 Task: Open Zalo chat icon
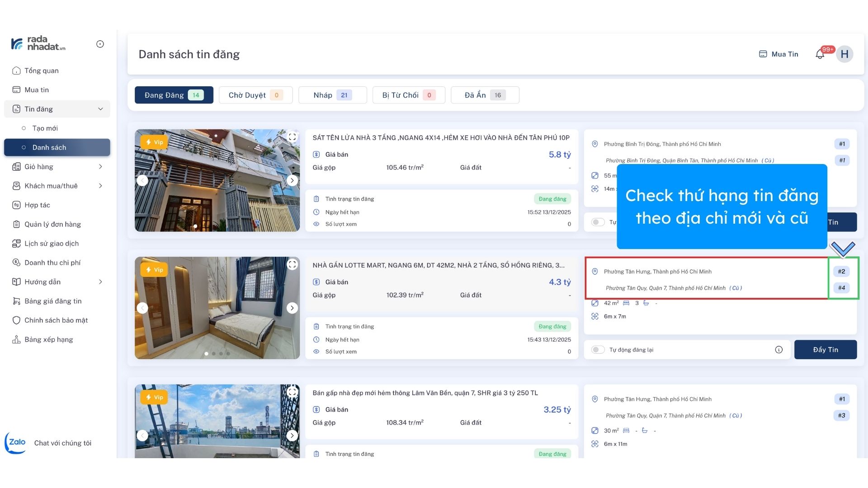click(x=15, y=443)
